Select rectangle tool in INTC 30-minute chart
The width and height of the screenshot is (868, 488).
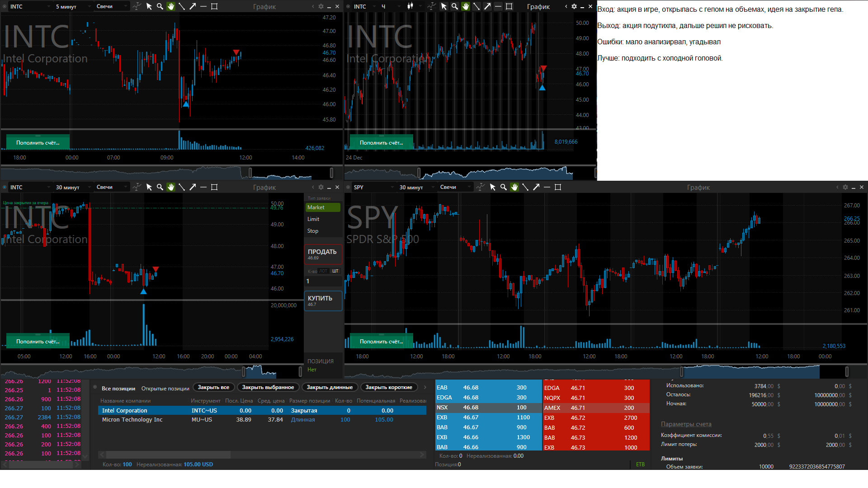point(214,187)
